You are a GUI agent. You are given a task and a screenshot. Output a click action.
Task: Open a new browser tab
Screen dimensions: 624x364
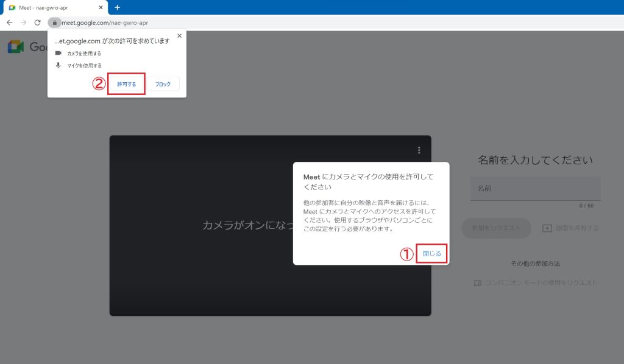[x=118, y=7]
